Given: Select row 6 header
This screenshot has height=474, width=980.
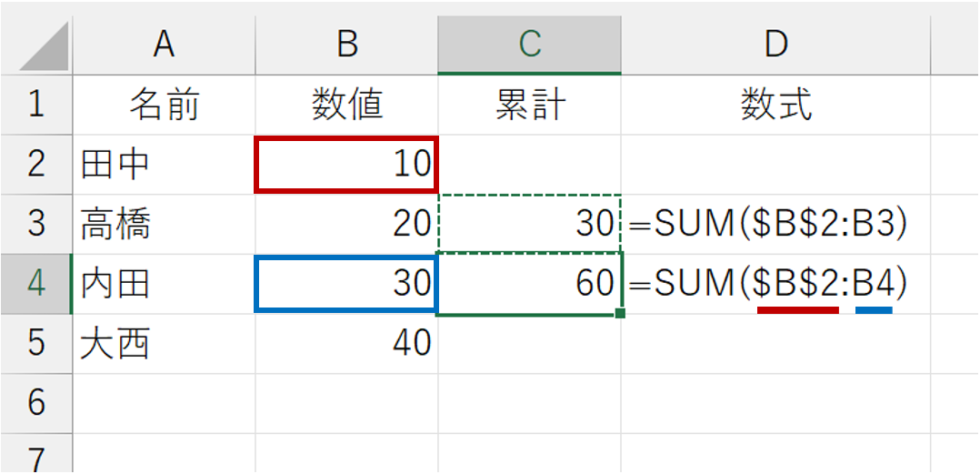Looking at the screenshot, I should pos(36,404).
